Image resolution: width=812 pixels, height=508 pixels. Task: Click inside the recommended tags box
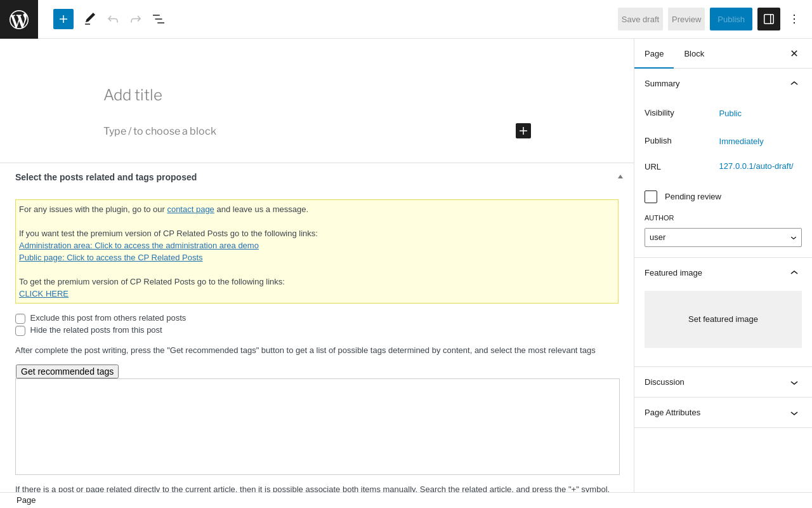point(317,427)
